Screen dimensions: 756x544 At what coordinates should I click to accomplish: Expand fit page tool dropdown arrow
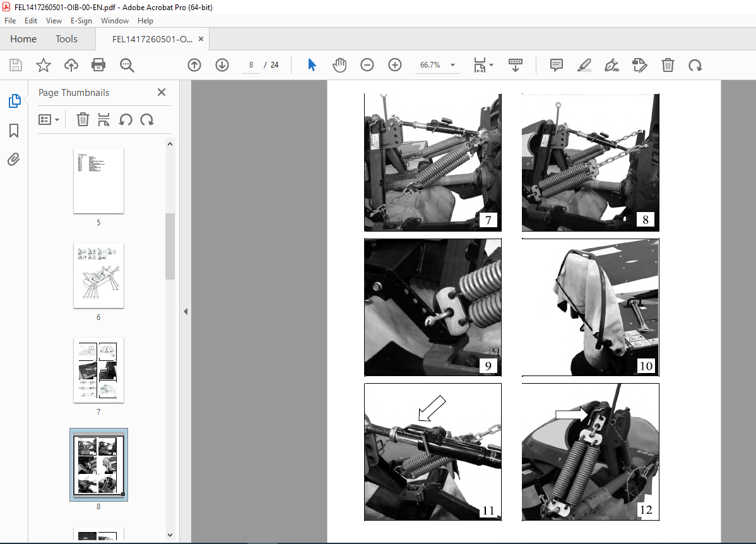point(492,65)
